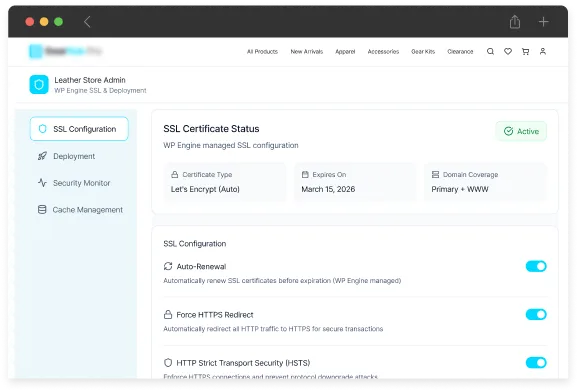Click the Active status badge
This screenshot has height=392, width=579.
(521, 131)
